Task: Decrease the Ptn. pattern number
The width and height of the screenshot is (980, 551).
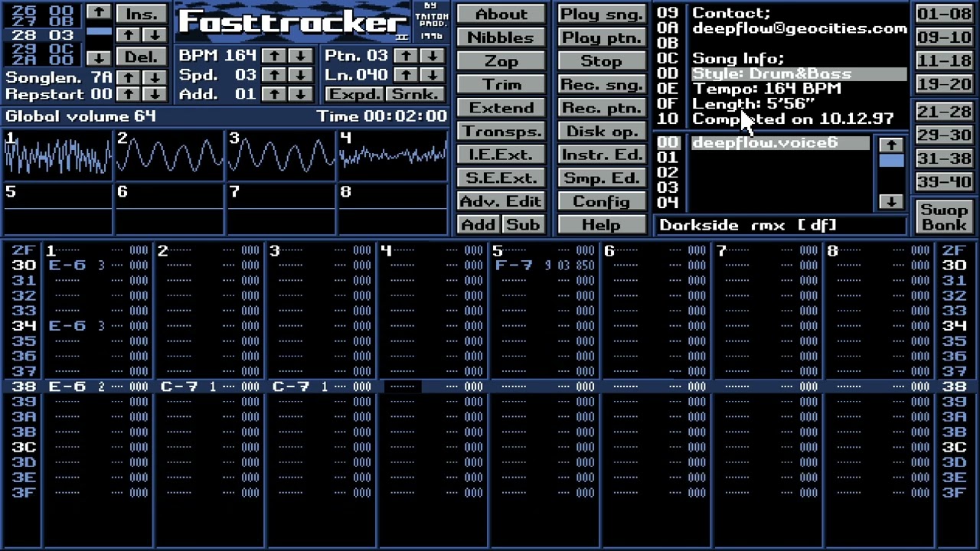Action: click(x=433, y=56)
